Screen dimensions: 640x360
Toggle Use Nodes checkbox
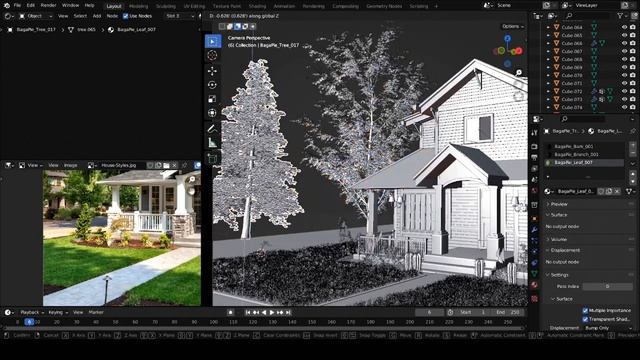click(125, 16)
